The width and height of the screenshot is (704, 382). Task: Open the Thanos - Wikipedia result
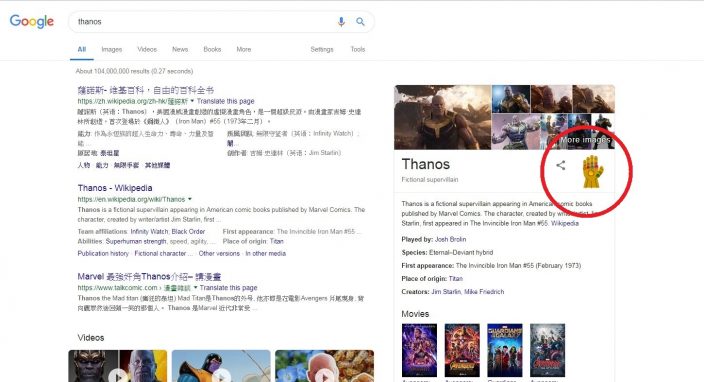click(115, 188)
